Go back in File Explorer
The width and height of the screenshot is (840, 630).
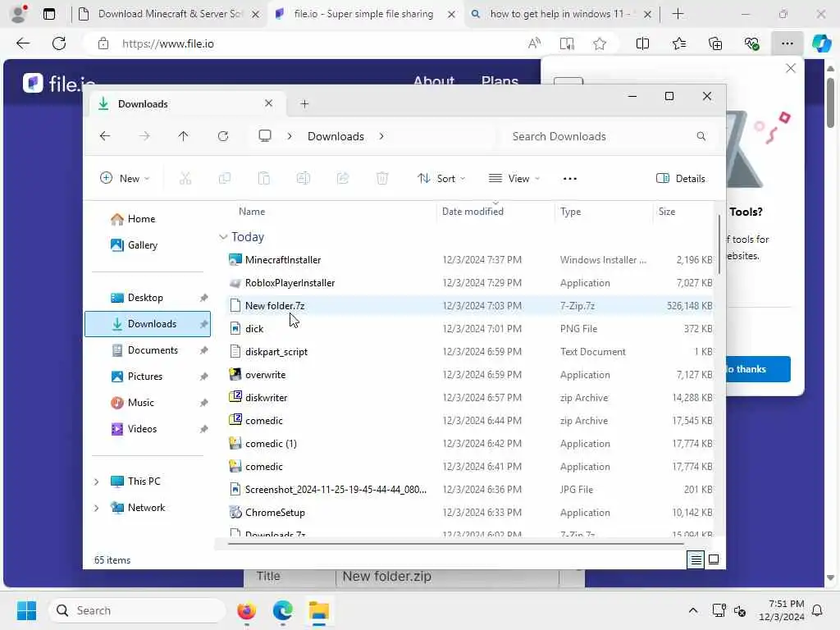tap(105, 136)
